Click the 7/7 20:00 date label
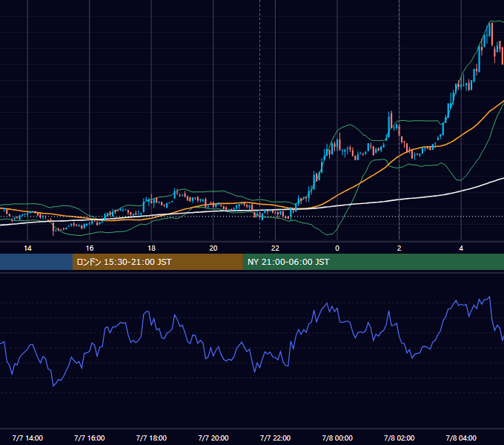Screen dimensions: 504x445 [x=213, y=438]
